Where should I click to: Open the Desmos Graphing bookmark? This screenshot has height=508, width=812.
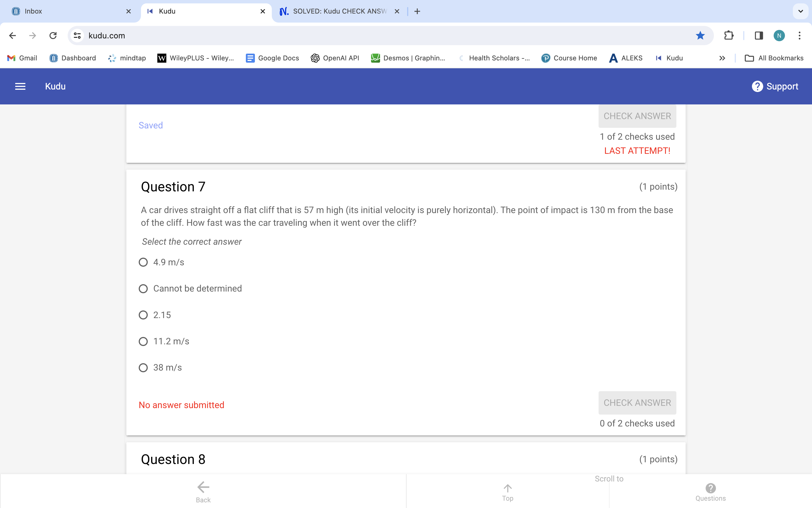tap(408, 58)
